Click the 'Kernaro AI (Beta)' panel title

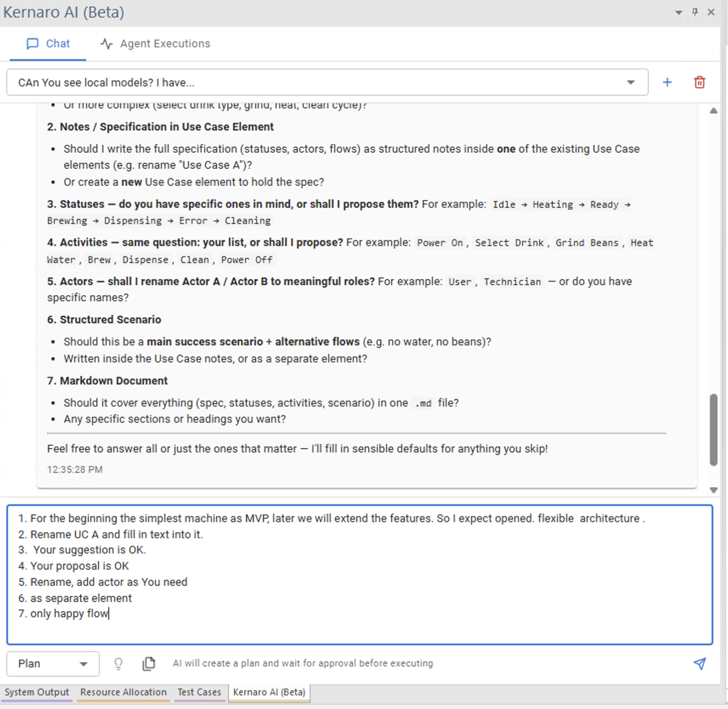pyautogui.click(x=64, y=12)
